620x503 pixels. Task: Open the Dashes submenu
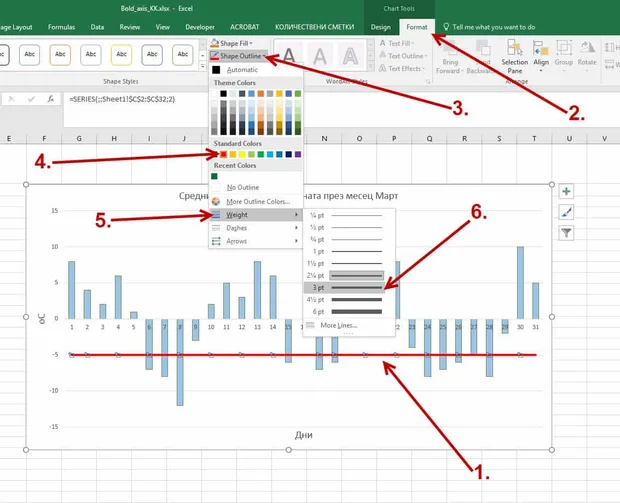(x=255, y=228)
